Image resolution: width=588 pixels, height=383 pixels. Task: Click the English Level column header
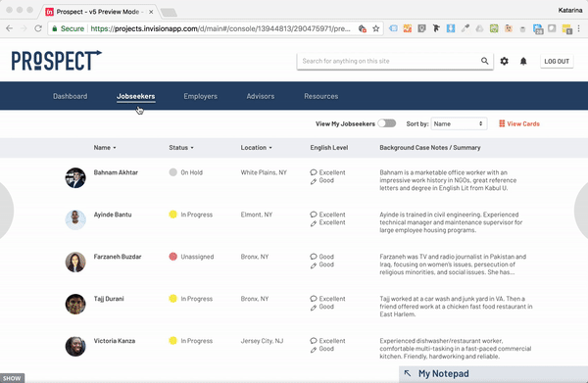tap(329, 148)
